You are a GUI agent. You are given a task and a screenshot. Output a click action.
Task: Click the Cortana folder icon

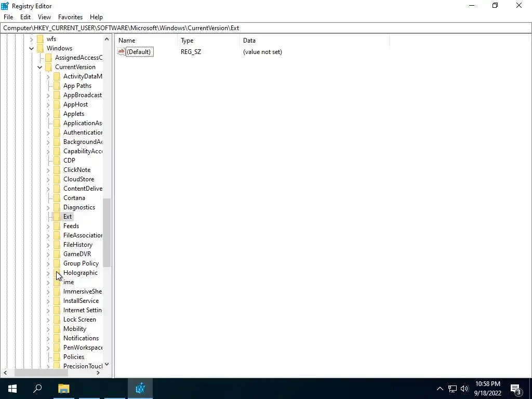[x=57, y=198]
